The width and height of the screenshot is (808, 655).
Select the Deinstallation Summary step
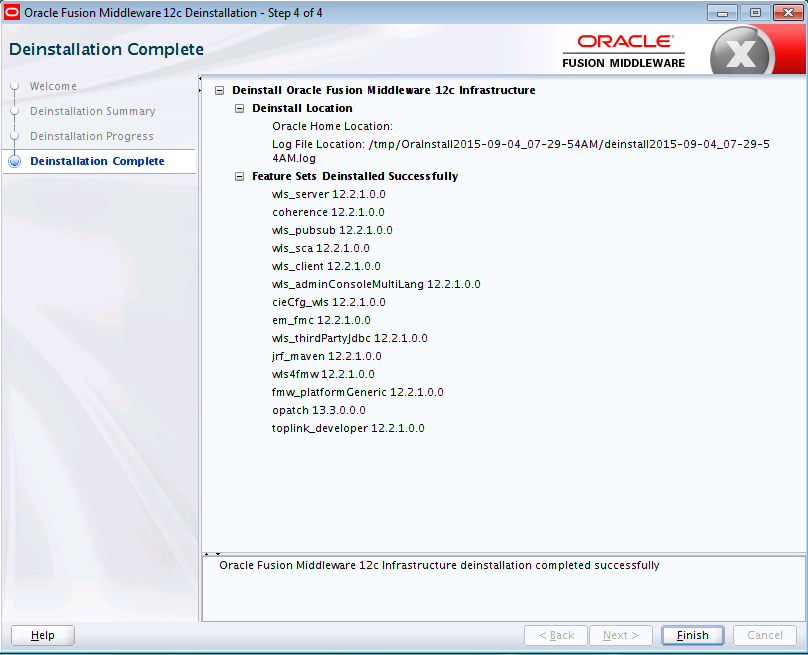(93, 111)
